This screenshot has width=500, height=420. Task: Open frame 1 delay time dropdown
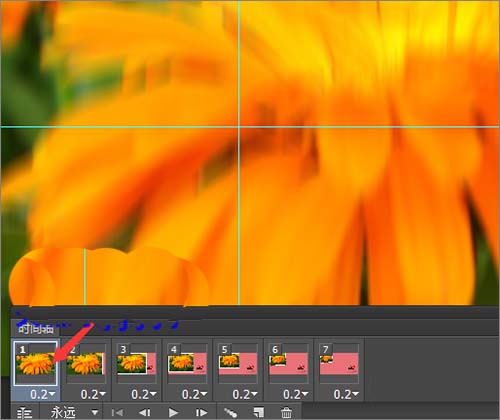[x=43, y=394]
